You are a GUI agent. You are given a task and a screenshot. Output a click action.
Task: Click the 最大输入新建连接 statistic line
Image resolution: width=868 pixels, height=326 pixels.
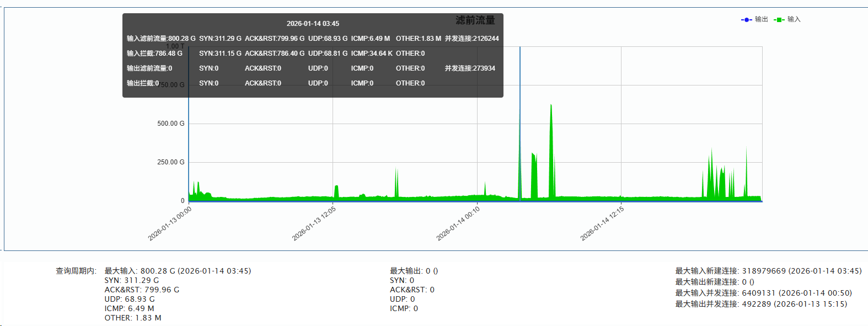768,271
